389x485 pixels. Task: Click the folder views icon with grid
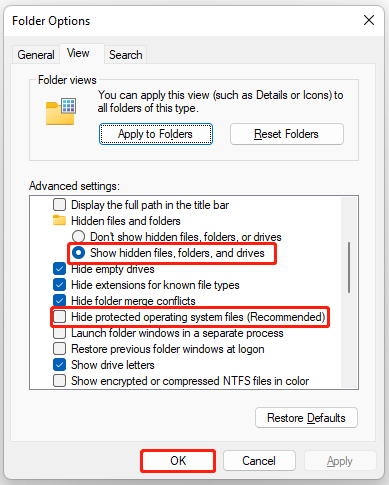(61, 112)
